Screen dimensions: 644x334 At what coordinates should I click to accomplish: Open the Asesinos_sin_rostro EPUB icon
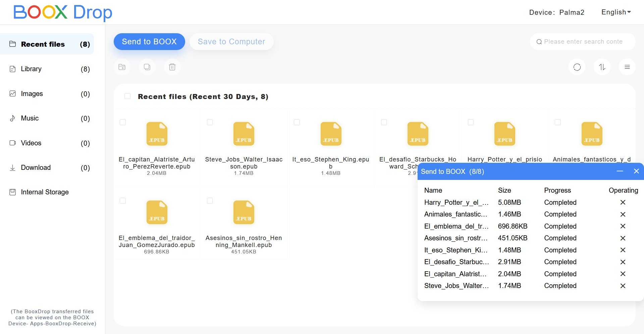pyautogui.click(x=244, y=212)
